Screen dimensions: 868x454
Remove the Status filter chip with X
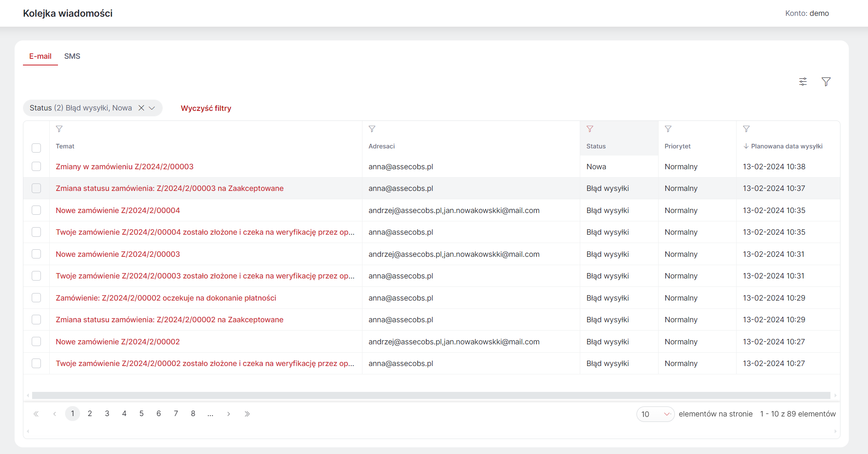(x=141, y=108)
